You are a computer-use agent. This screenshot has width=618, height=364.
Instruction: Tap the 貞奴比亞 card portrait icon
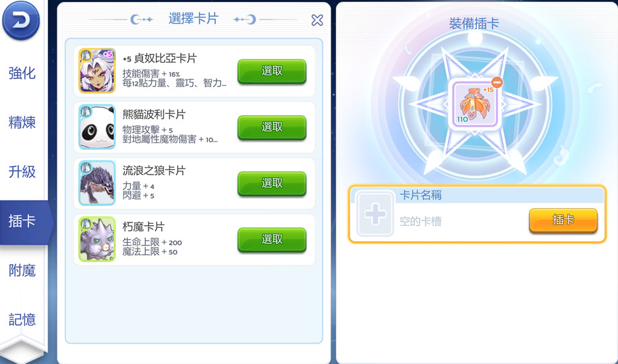(x=97, y=71)
